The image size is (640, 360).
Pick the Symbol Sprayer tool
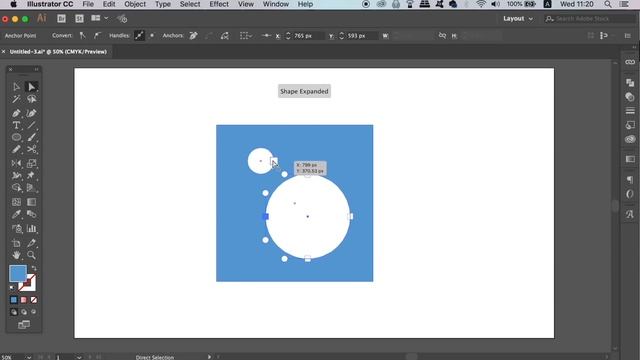(x=16, y=229)
